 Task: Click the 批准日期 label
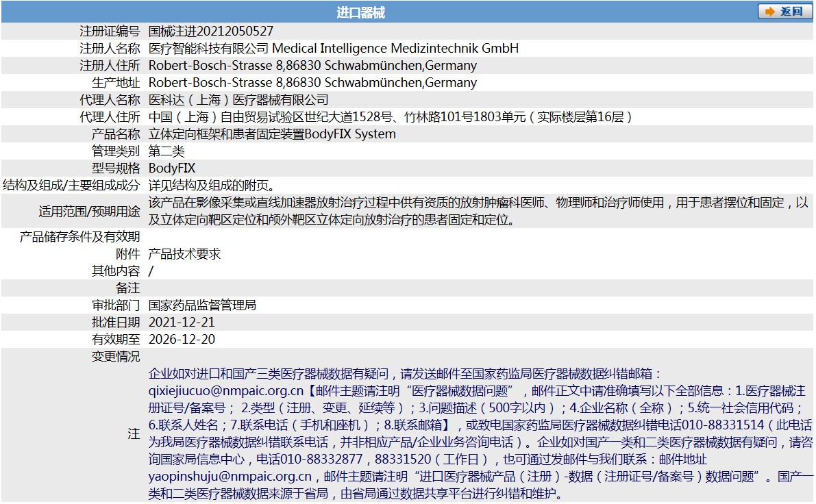[116, 323]
